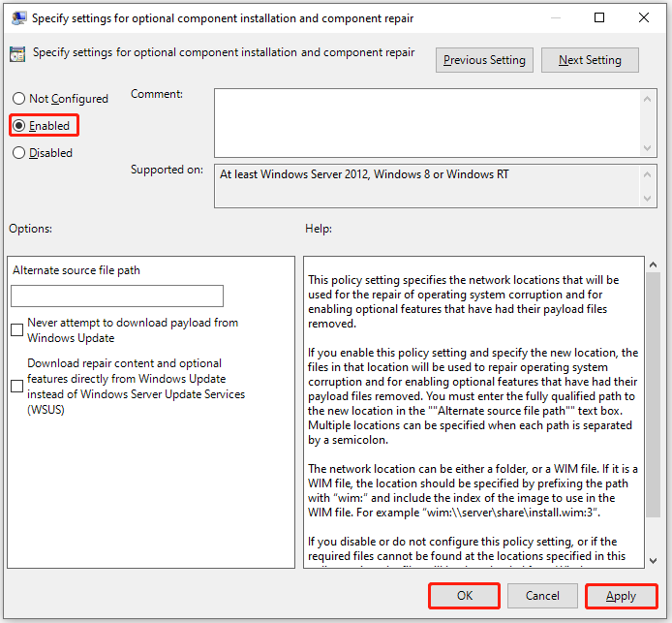
Task: Click the policy setting icon beside the heading
Action: (18, 54)
